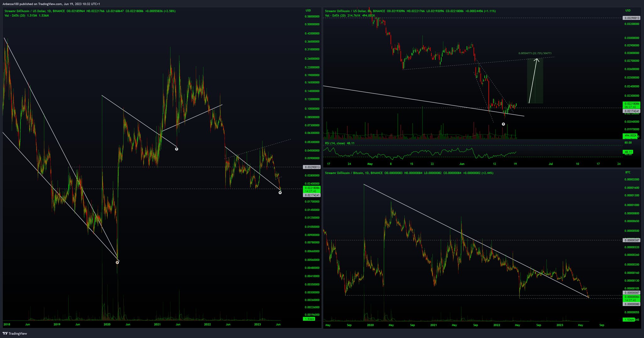This screenshot has height=338, width=644.
Task: Click the 0.02174241 price tag on the 1D USD chart
Action: coord(312,195)
